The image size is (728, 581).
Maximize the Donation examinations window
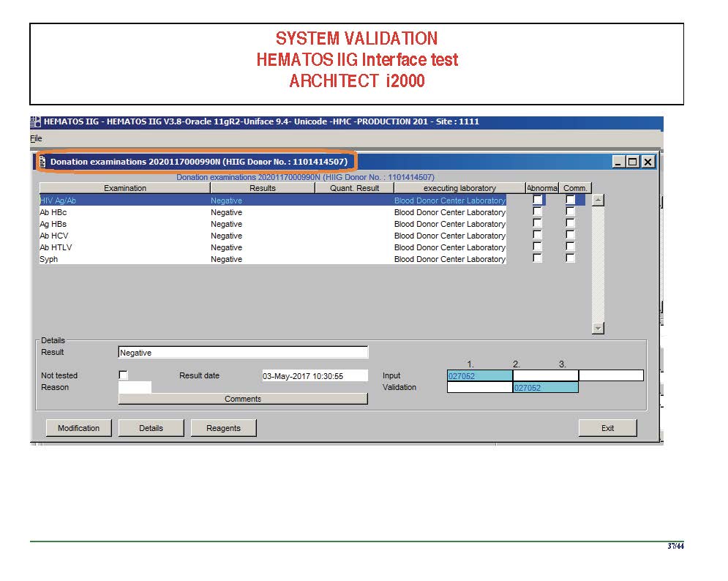[x=633, y=162]
